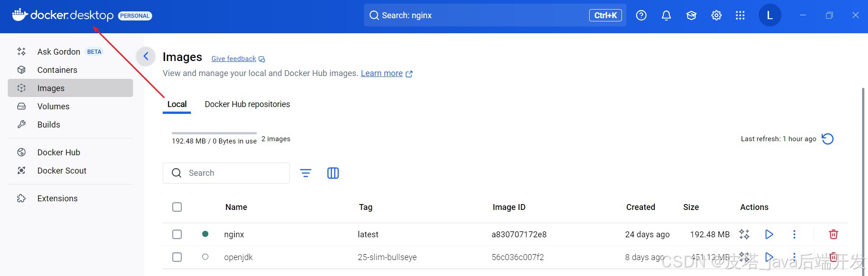The width and height of the screenshot is (868, 276).
Task: Click the in-use green status dot for nginx
Action: click(x=205, y=234)
